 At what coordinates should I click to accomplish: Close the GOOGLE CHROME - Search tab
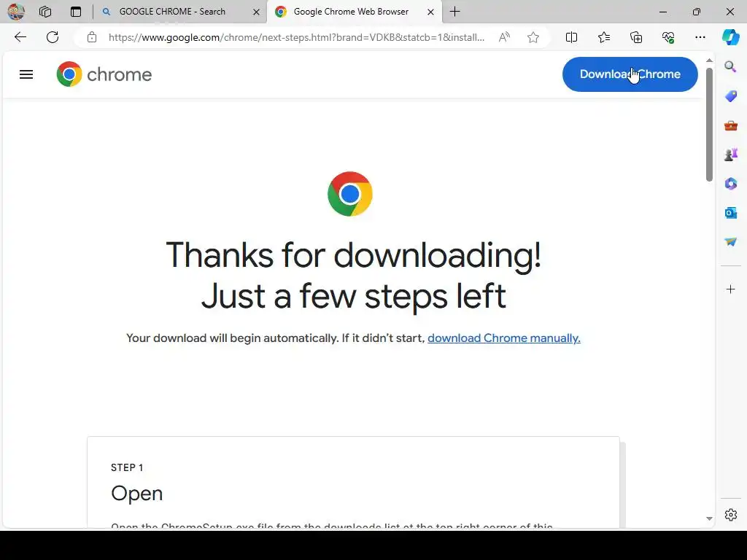click(256, 12)
